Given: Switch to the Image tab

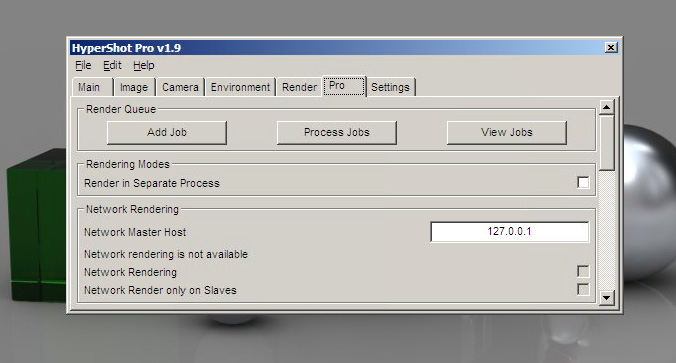Looking at the screenshot, I should [134, 88].
